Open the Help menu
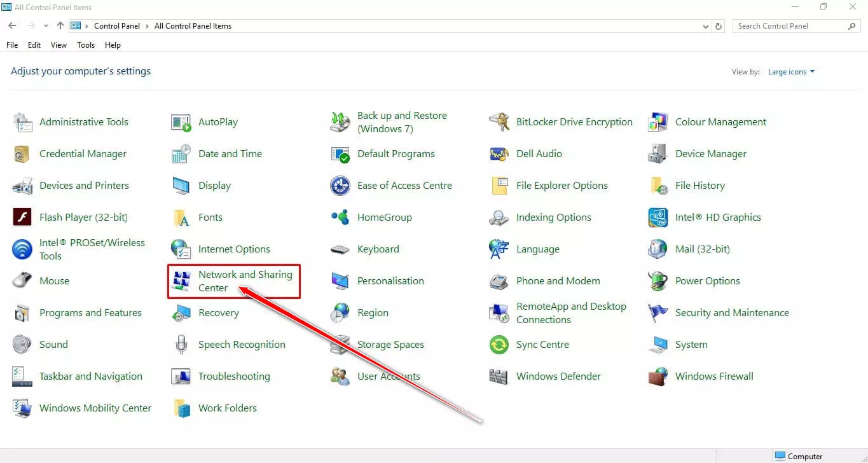The image size is (868, 463). pyautogui.click(x=113, y=45)
